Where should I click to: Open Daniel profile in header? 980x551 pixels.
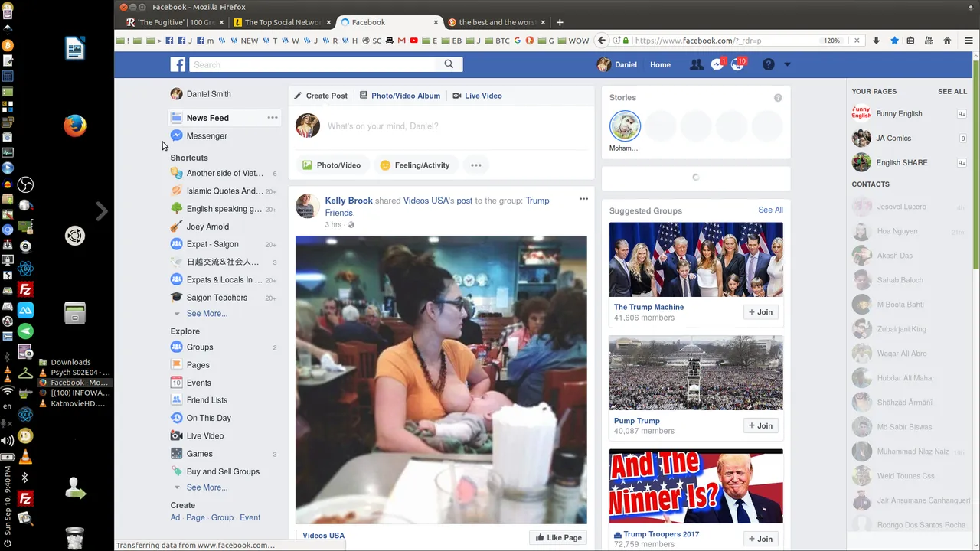tap(617, 65)
